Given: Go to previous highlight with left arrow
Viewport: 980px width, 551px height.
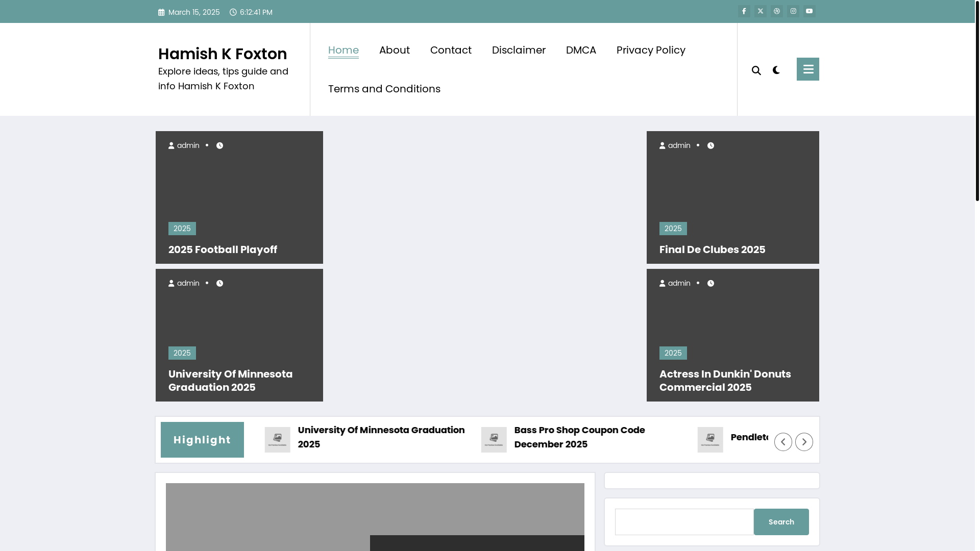Looking at the screenshot, I should point(783,442).
